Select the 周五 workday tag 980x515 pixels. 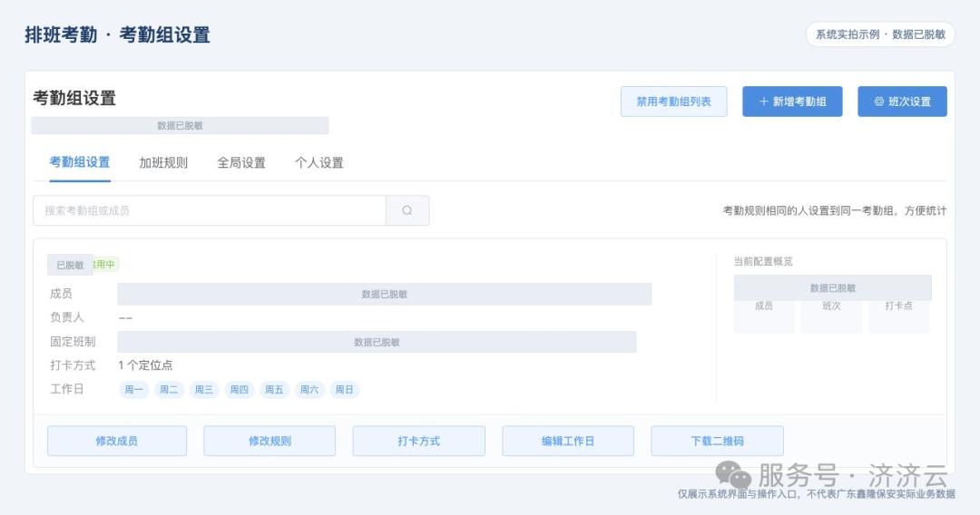pos(274,390)
